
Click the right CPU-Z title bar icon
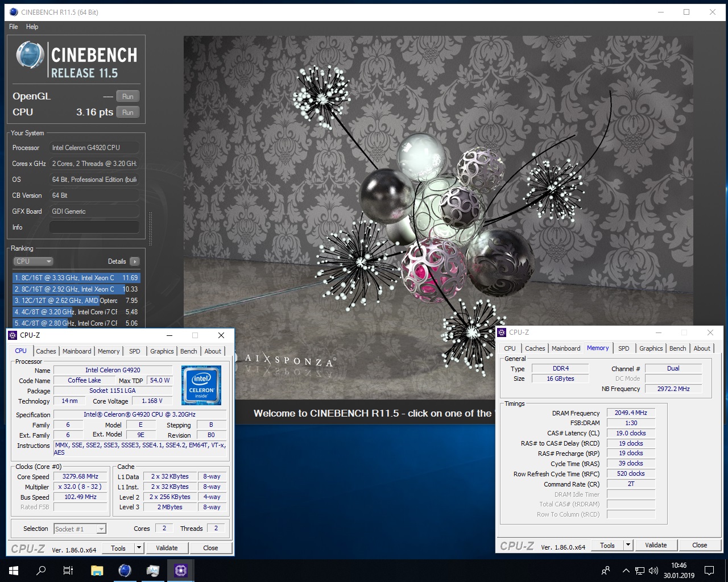(502, 332)
